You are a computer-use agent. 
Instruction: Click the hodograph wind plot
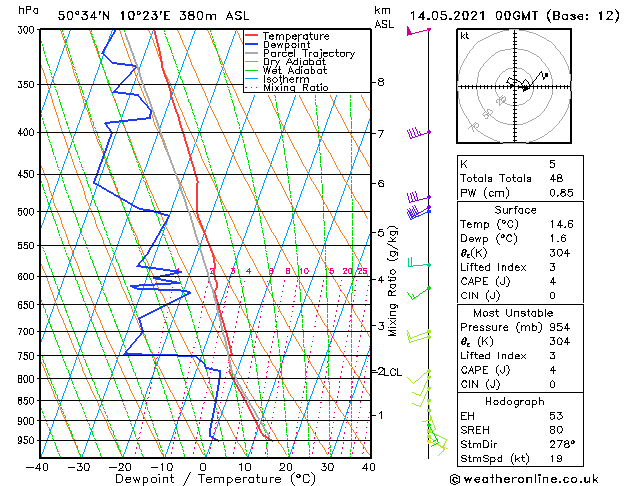pos(514,86)
